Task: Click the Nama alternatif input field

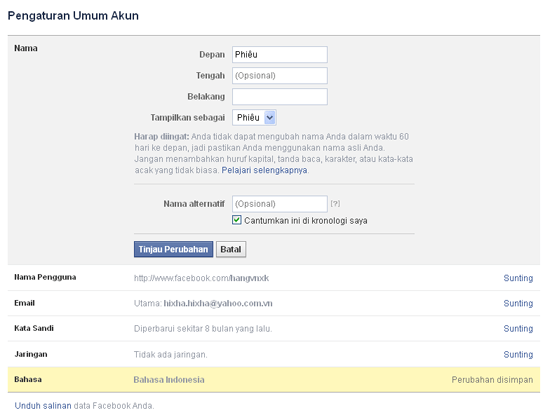Action: 280,204
